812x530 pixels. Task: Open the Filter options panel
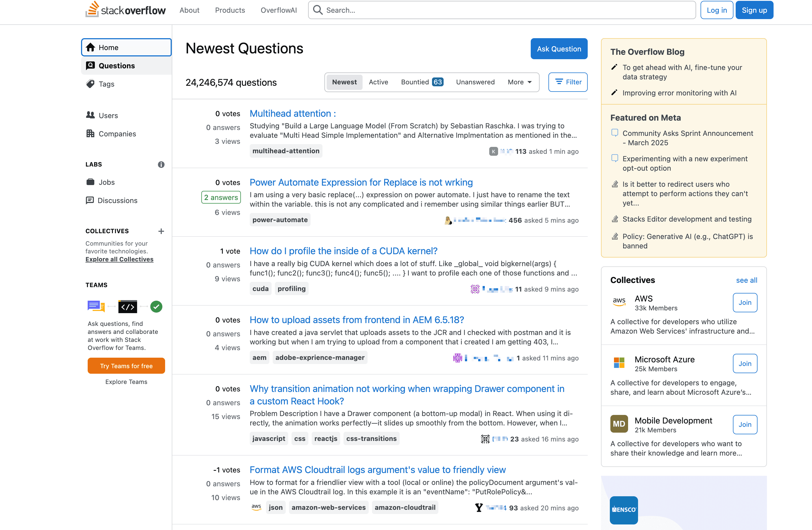pyautogui.click(x=568, y=82)
